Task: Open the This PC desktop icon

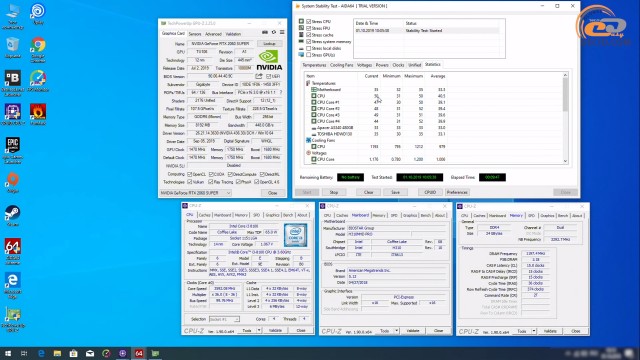Action: [13, 16]
